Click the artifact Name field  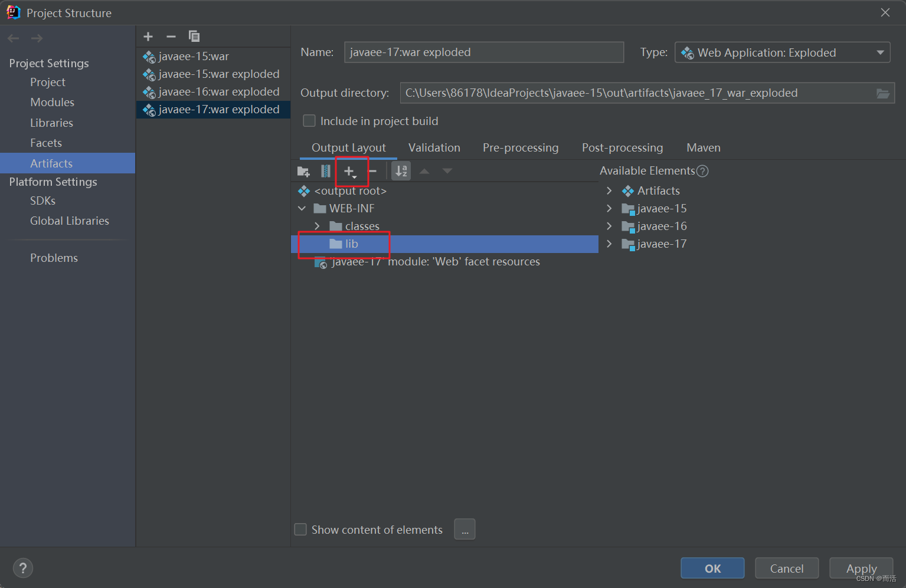484,52
